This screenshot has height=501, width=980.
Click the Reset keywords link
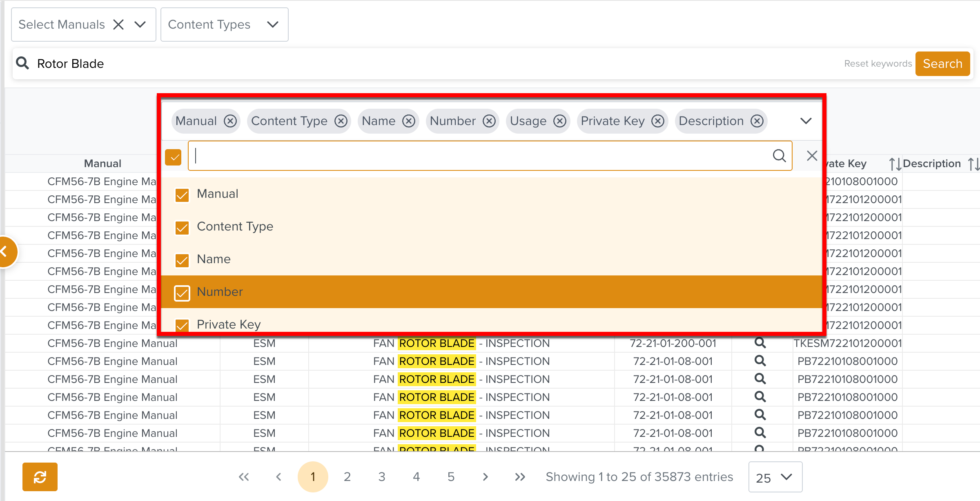click(x=878, y=64)
